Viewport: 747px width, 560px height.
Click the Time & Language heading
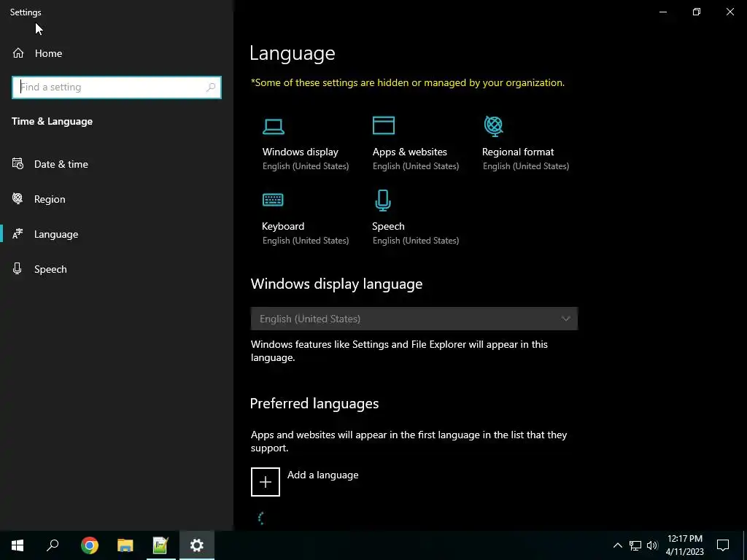(52, 122)
